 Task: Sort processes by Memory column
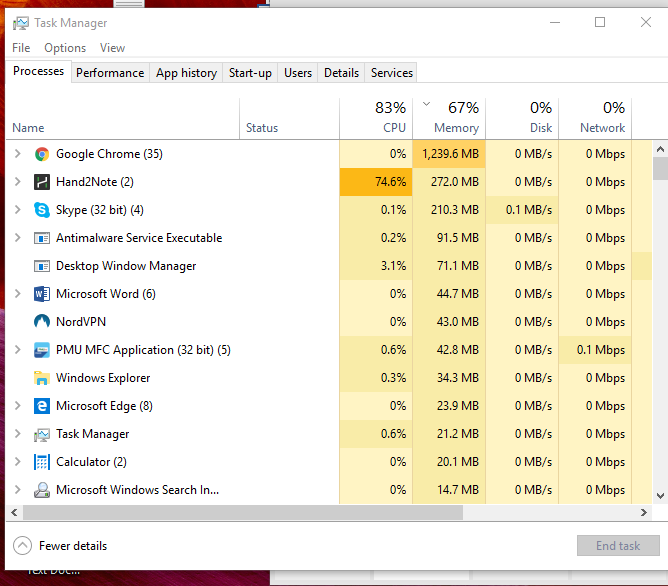click(449, 118)
